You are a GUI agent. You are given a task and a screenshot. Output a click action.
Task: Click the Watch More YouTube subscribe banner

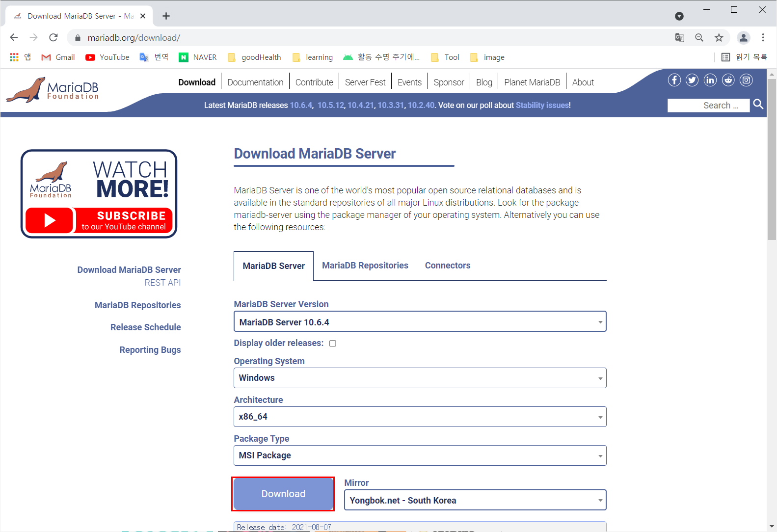pos(99,194)
